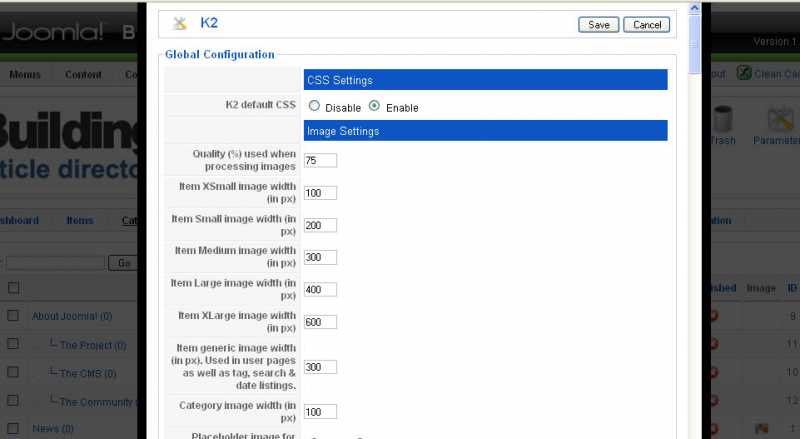Click the Image column header in background table
Image resolution: width=800 pixels, height=439 pixels.
[x=761, y=288]
